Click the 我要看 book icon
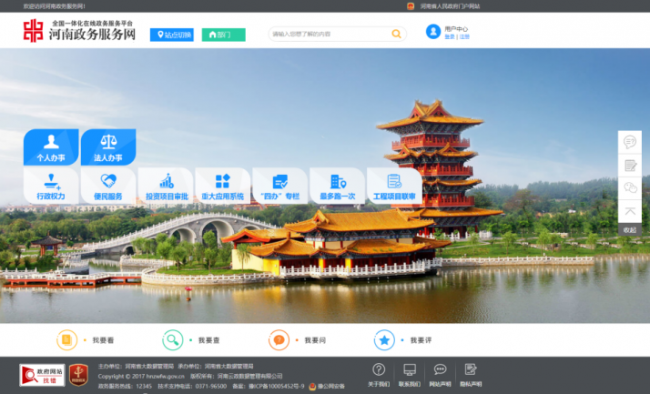Screen dimensions: 650x394 [x=67, y=340]
